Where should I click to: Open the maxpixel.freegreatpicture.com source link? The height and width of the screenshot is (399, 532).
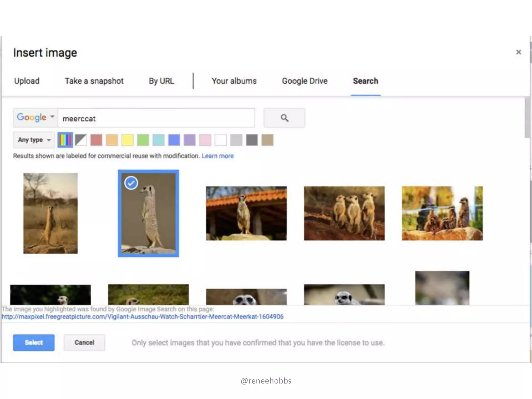tap(142, 317)
